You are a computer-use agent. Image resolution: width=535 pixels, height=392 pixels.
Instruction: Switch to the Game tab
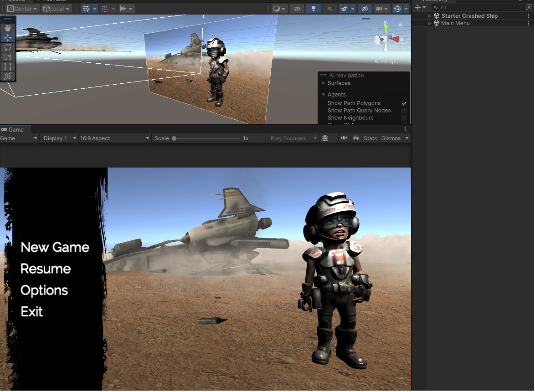tap(15, 129)
